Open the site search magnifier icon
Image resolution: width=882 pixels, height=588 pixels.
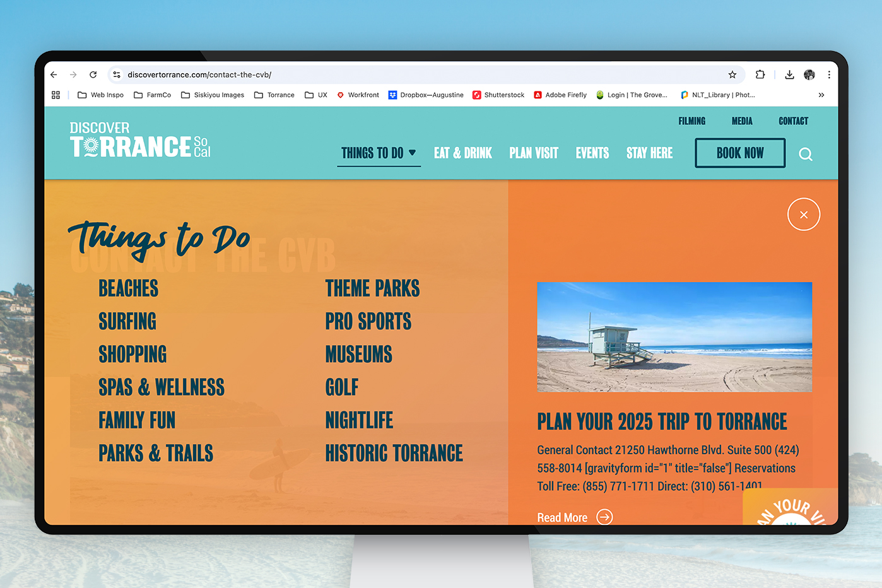pyautogui.click(x=805, y=154)
